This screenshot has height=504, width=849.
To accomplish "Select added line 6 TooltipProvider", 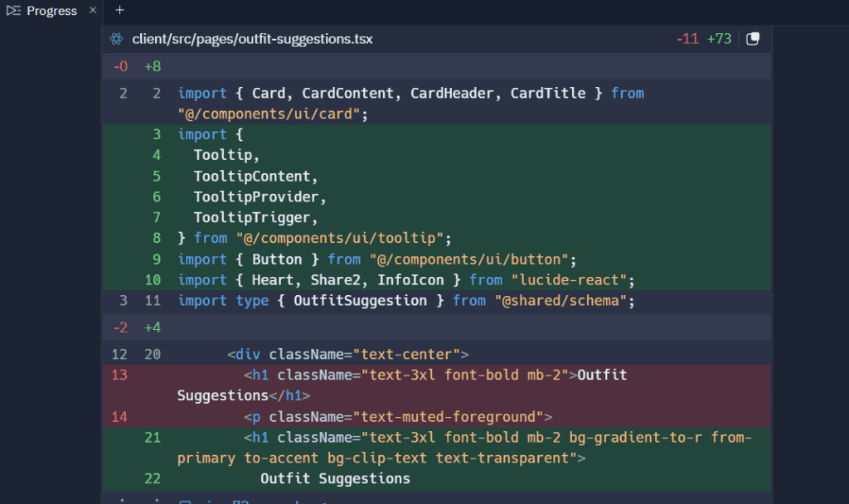I will (437, 196).
